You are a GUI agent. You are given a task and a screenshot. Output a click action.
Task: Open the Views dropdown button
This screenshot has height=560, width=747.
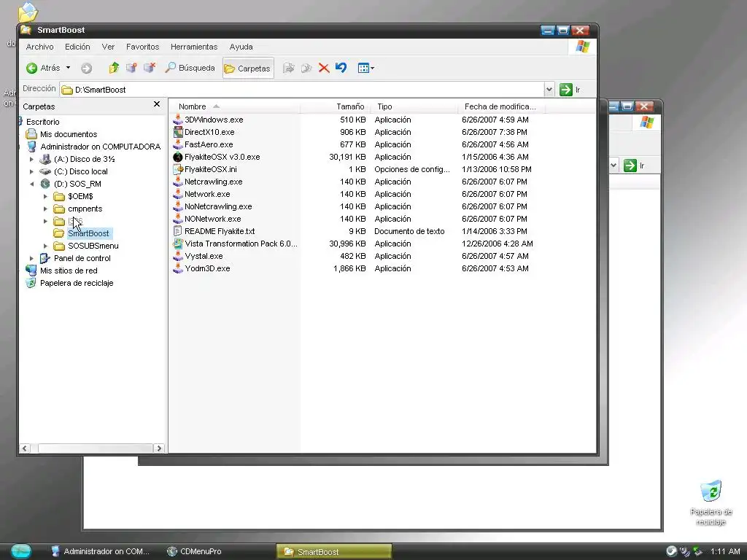click(366, 68)
